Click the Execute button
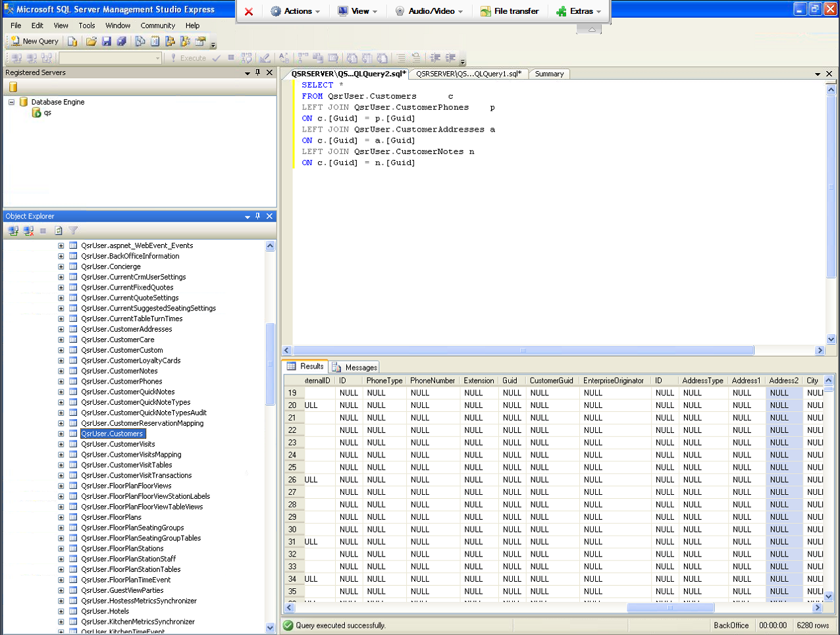The width and height of the screenshot is (840, 635). click(188, 58)
